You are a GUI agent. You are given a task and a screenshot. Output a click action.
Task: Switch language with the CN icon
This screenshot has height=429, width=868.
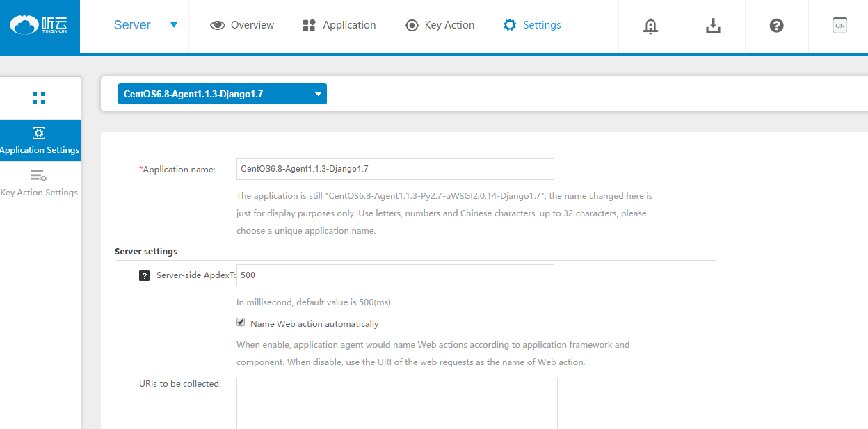(839, 26)
